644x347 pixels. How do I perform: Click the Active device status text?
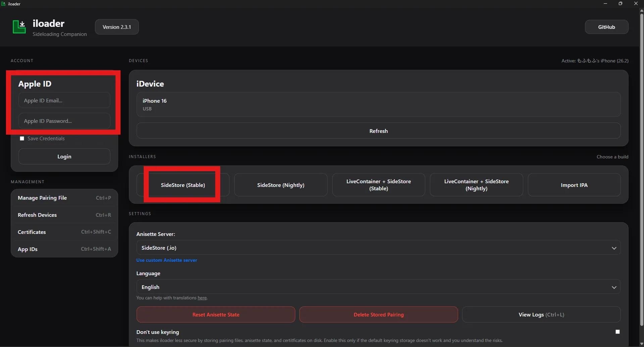[595, 61]
